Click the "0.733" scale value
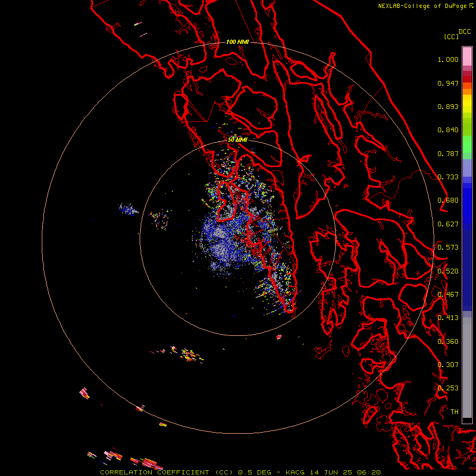 448,177
